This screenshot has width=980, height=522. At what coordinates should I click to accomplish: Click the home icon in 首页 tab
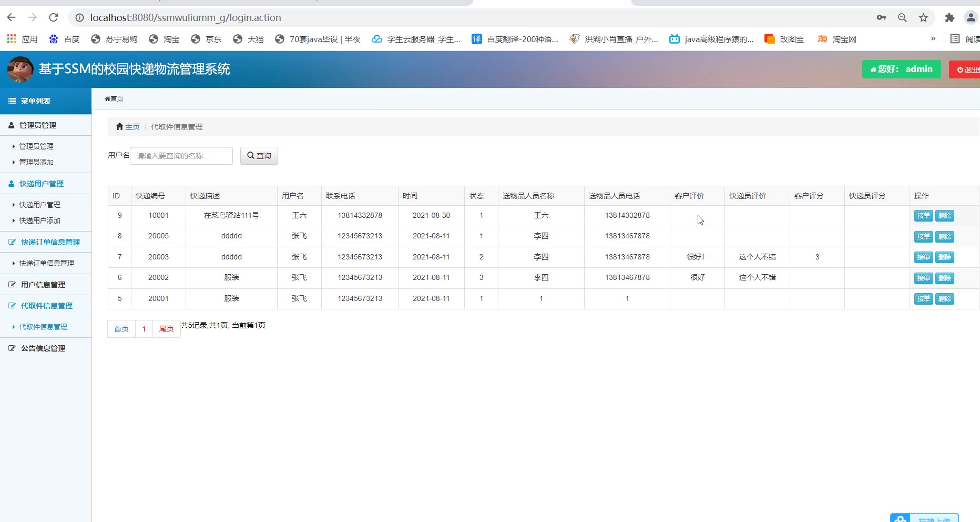coord(108,99)
